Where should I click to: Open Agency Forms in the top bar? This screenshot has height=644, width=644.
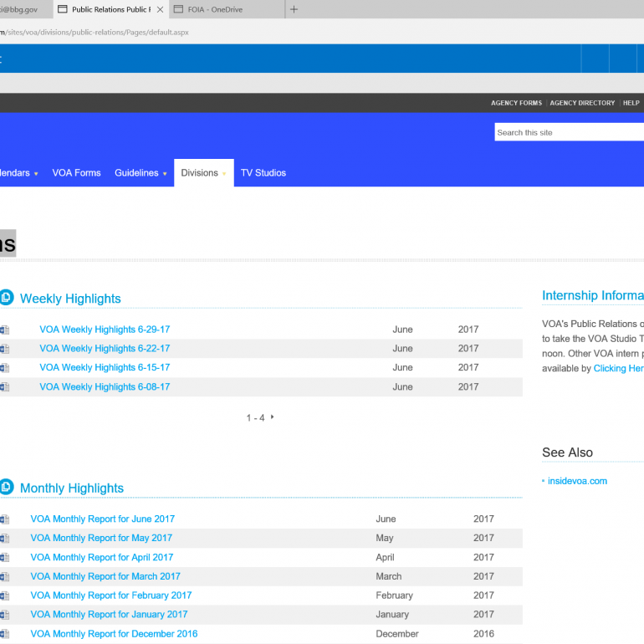click(516, 103)
